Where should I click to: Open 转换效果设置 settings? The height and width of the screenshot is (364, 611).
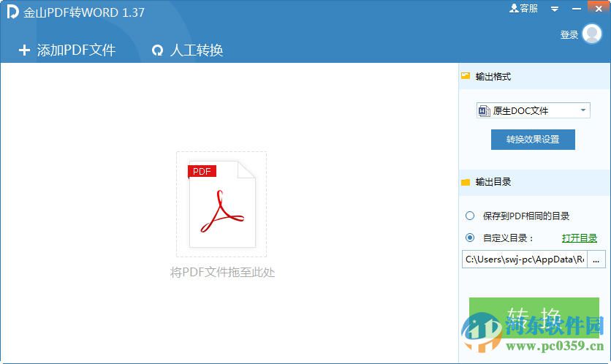533,139
